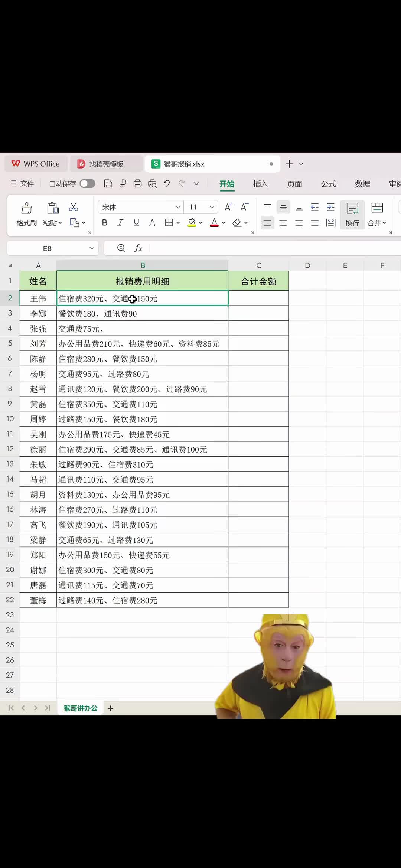
Task: Click the Undo arrow icon
Action: [167, 183]
